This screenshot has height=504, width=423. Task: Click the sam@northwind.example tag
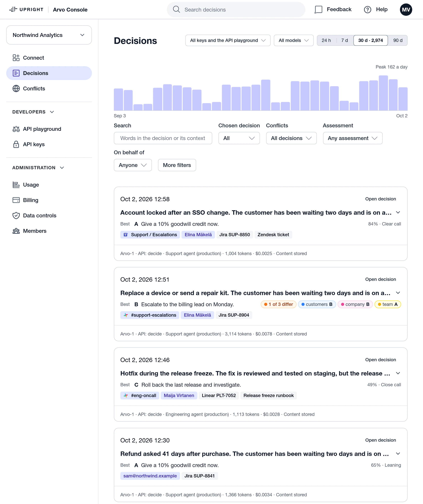click(150, 476)
